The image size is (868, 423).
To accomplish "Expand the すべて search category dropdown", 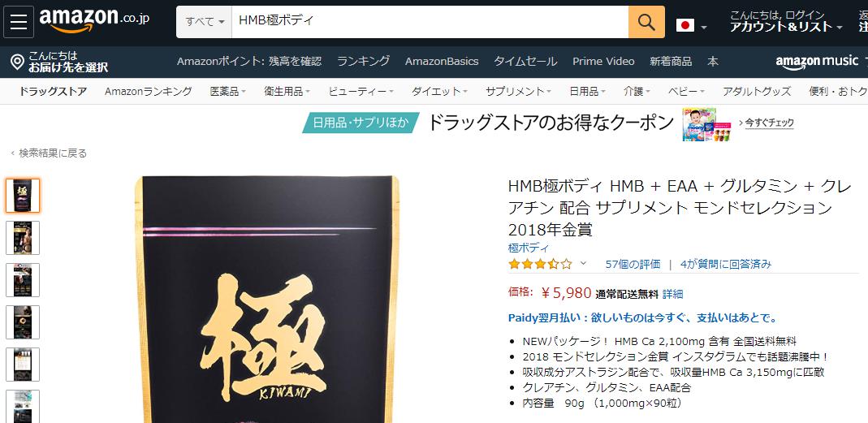I will pyautogui.click(x=205, y=22).
